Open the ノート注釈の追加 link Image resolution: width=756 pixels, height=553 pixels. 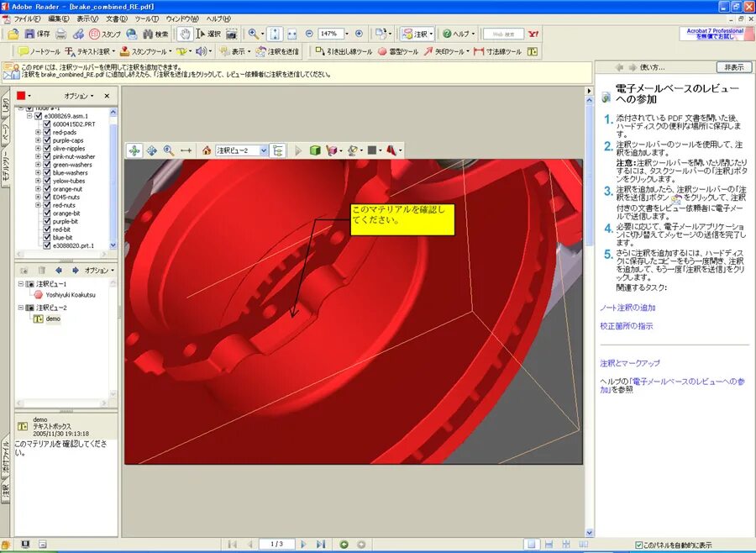pyautogui.click(x=627, y=308)
